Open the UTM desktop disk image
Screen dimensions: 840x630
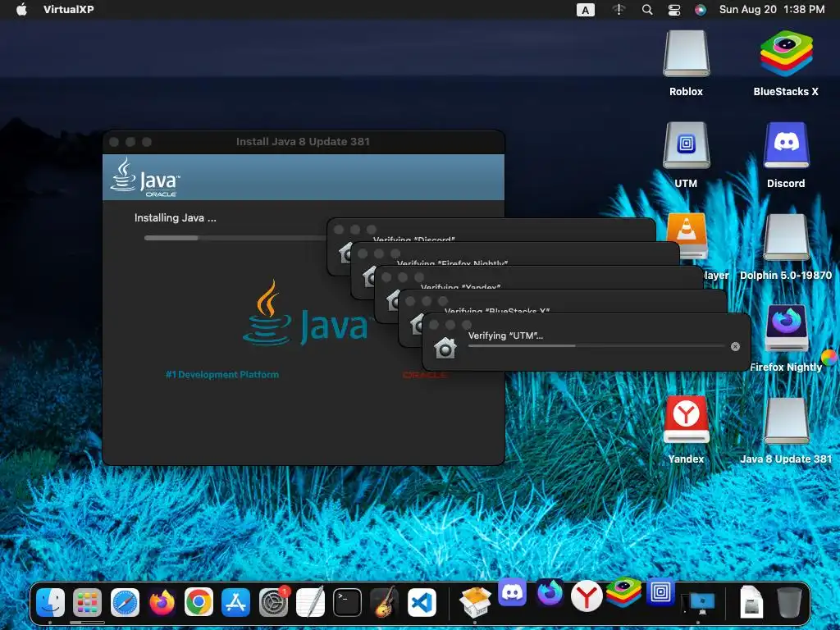pos(687,146)
